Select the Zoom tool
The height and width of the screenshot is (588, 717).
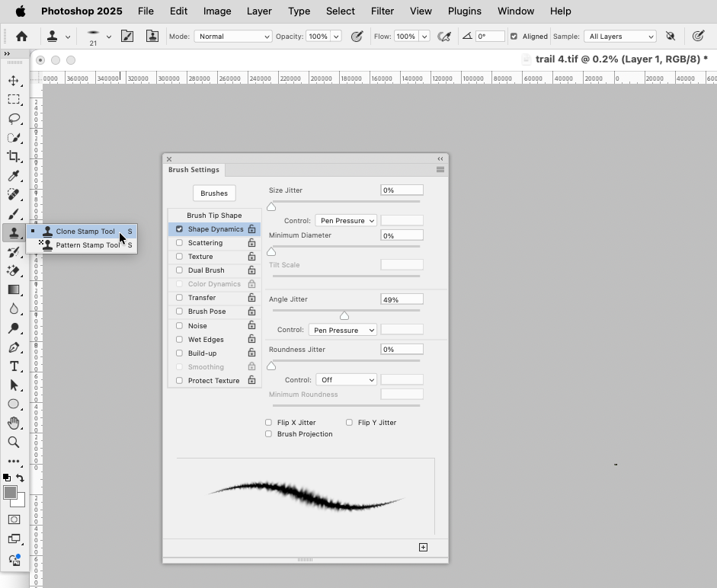[x=14, y=443]
